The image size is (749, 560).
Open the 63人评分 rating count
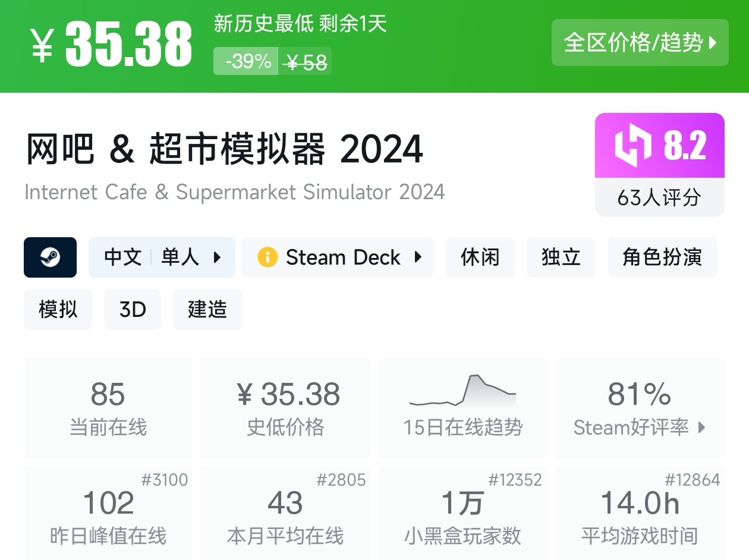659,197
